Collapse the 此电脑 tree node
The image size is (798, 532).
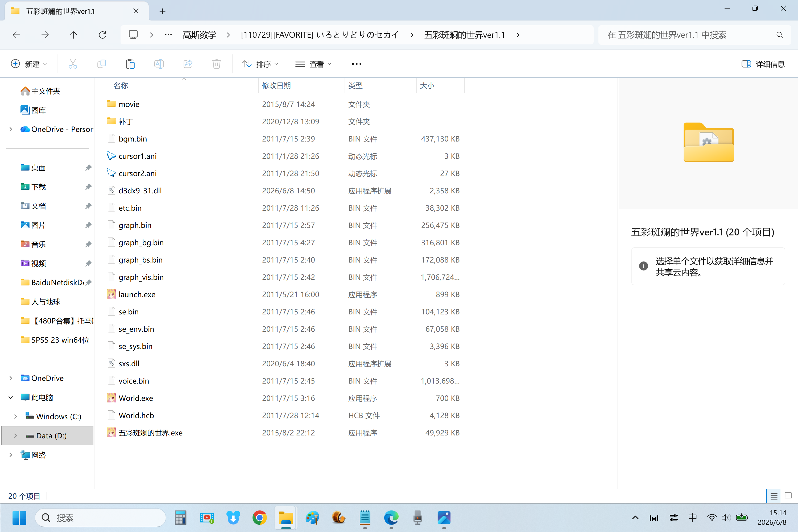11,397
